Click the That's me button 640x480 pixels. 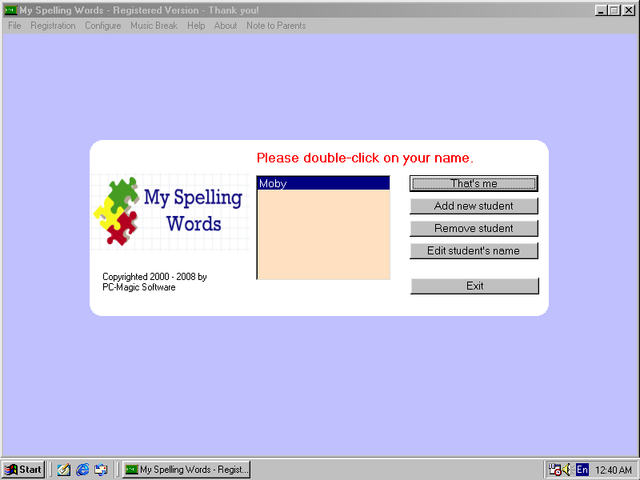point(474,184)
